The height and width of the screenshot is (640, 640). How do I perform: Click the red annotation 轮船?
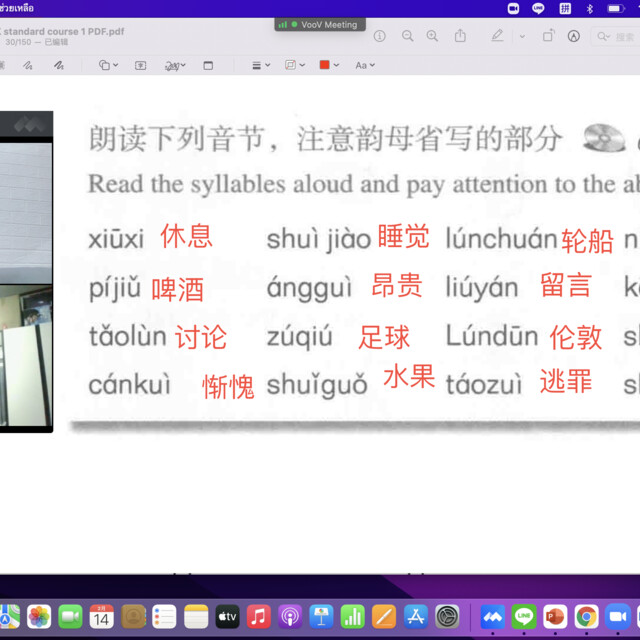click(x=587, y=241)
